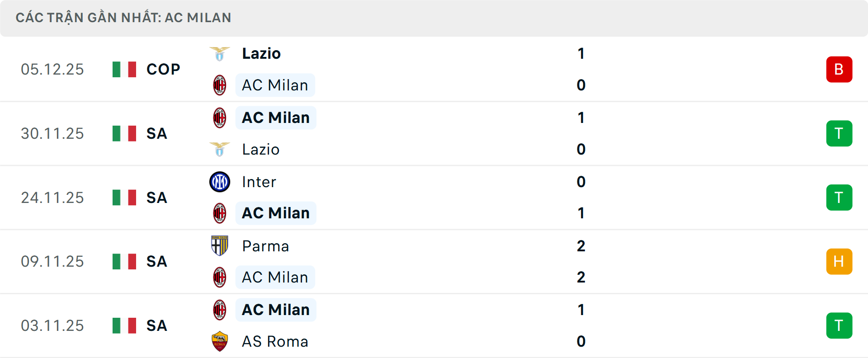Toggle the red B result badge
Image resolution: width=868 pixels, height=358 pixels.
coord(839,69)
